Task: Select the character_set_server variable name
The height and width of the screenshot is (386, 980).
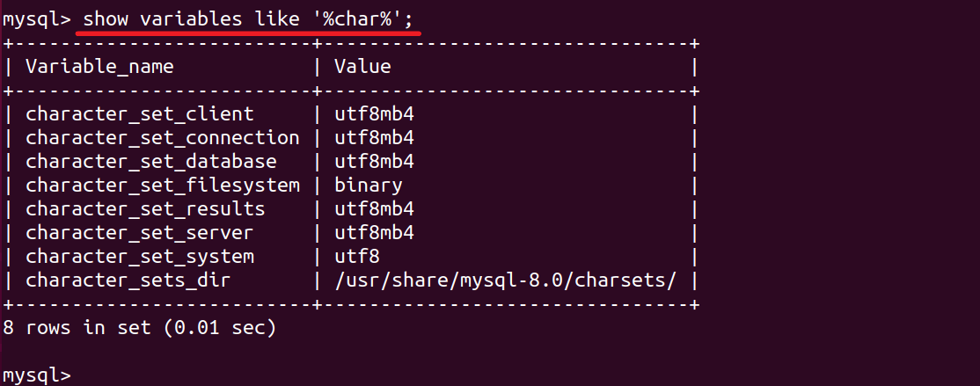Action: pyautogui.click(x=139, y=232)
